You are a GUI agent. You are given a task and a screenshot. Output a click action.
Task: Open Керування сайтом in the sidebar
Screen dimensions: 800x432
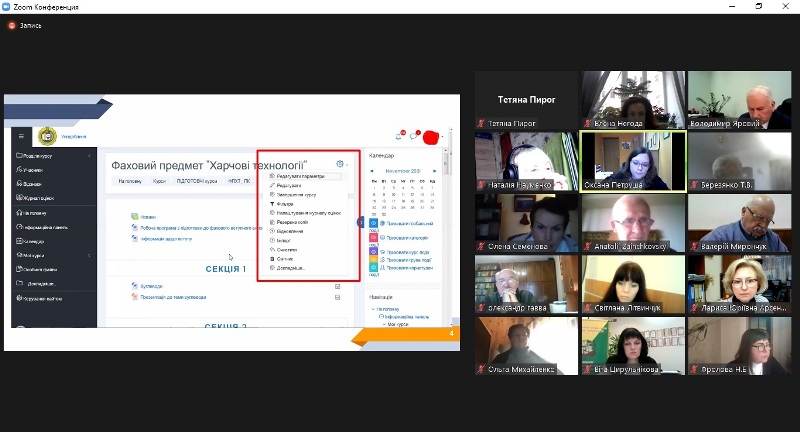[39, 299]
